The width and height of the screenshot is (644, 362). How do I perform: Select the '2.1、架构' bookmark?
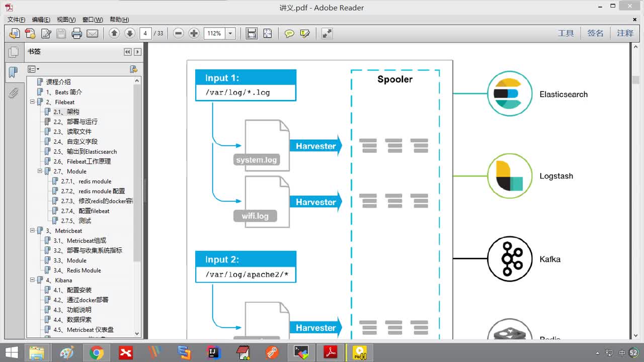click(x=66, y=112)
